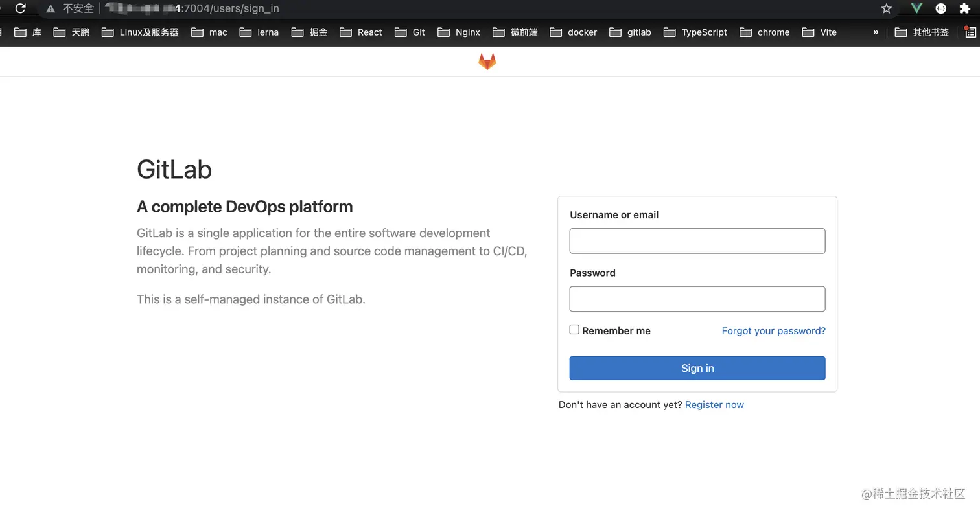This screenshot has height=515, width=980.
Task: Tick the Remember me checkbox
Action: click(574, 330)
